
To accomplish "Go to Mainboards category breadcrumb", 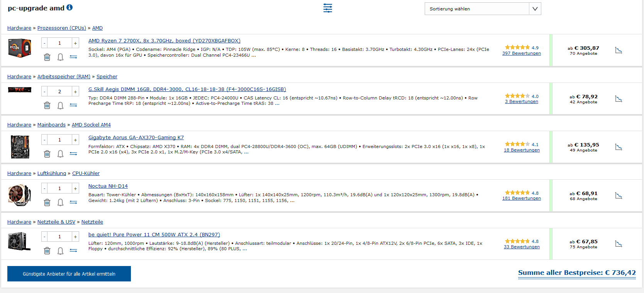I will tap(51, 125).
